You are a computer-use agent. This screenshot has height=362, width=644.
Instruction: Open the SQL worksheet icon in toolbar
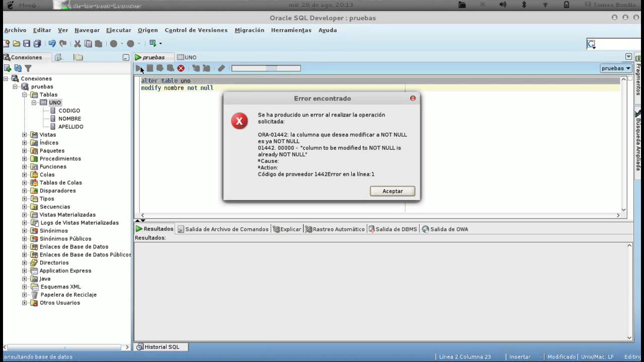click(x=153, y=43)
